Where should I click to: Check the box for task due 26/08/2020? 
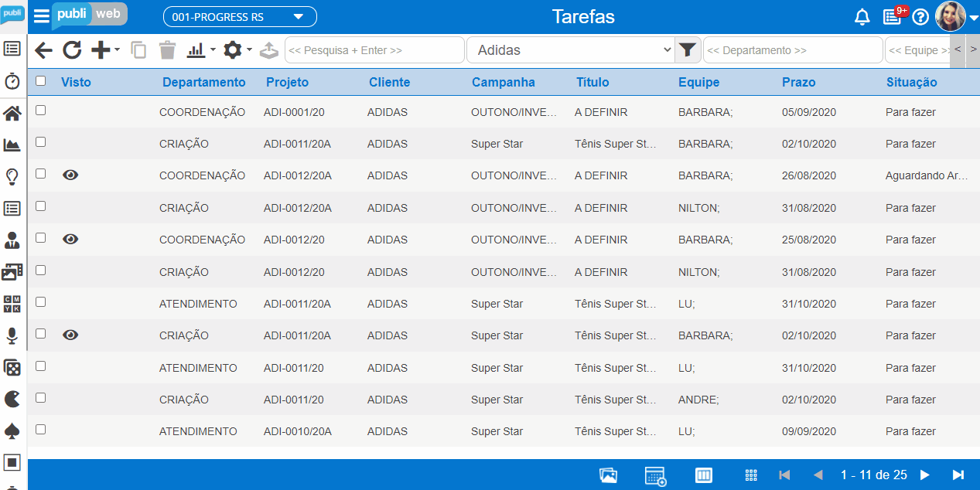point(41,174)
